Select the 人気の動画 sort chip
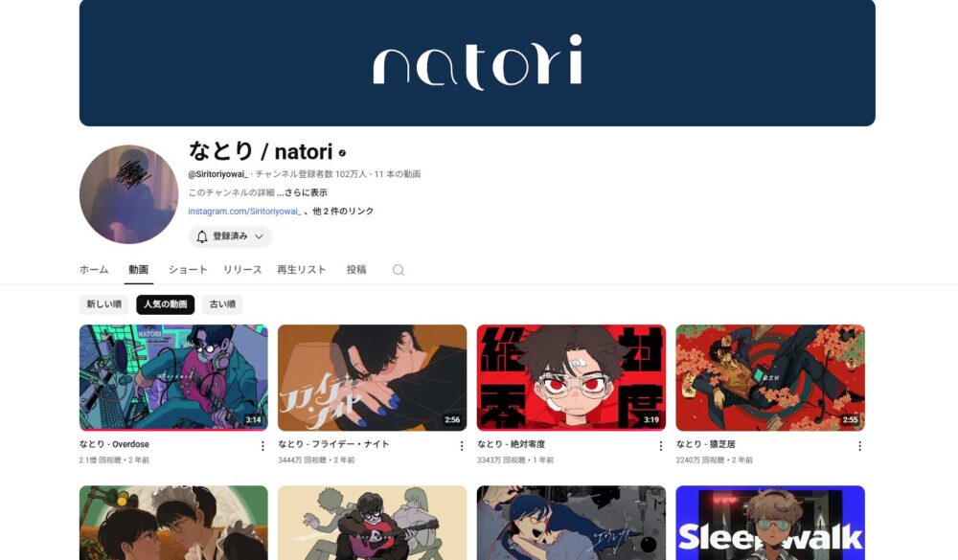The width and height of the screenshot is (958, 560). [x=166, y=304]
